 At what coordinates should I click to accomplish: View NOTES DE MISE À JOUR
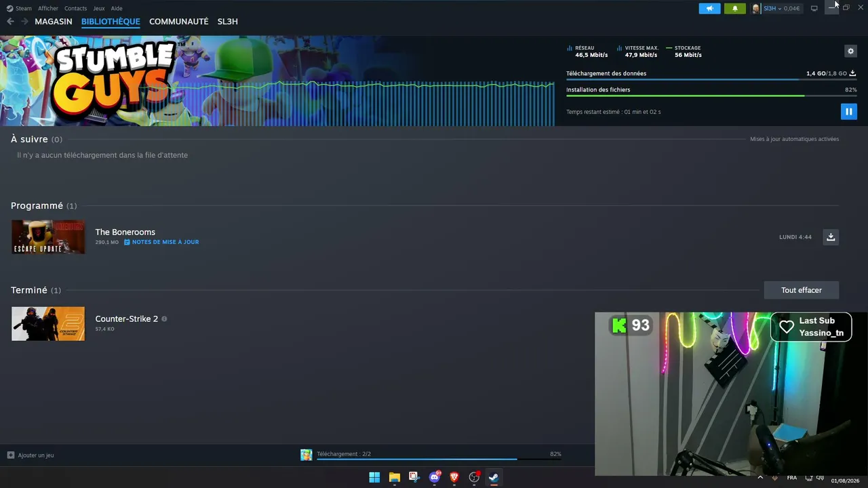pos(165,242)
